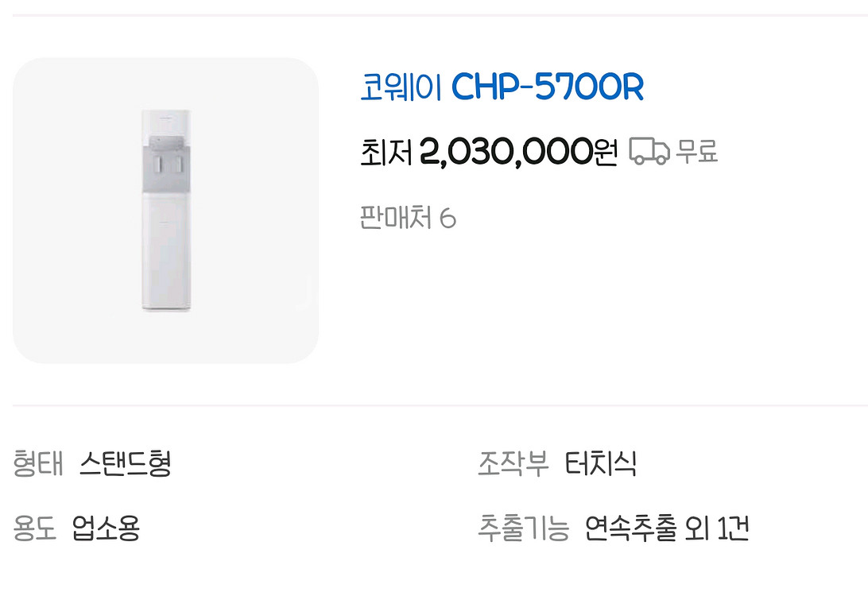Click the 원 currency unit after price
The height and width of the screenshot is (596, 868).
[605, 151]
